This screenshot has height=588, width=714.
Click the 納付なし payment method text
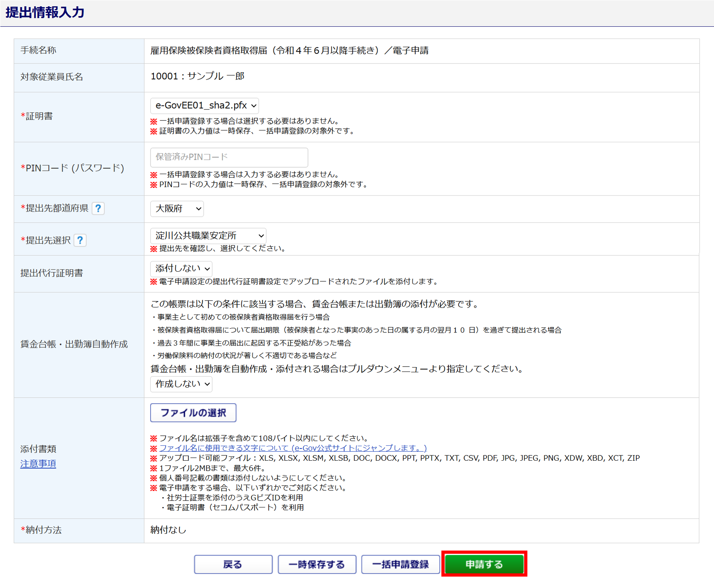[168, 530]
